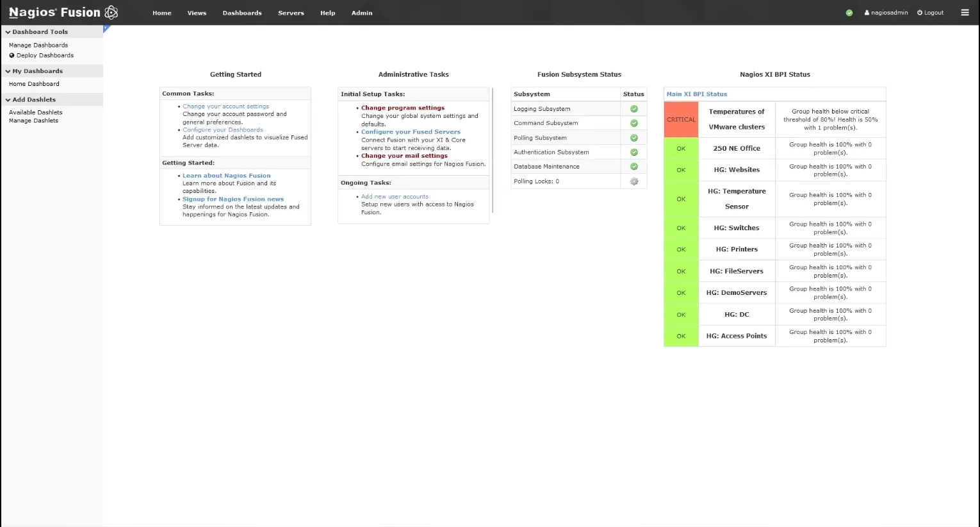Open the hamburger menu icon
The image size is (980, 527).
tap(965, 12)
